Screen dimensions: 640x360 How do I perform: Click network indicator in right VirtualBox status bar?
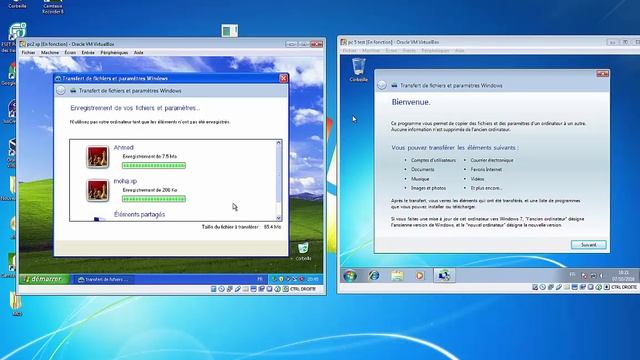click(551, 287)
